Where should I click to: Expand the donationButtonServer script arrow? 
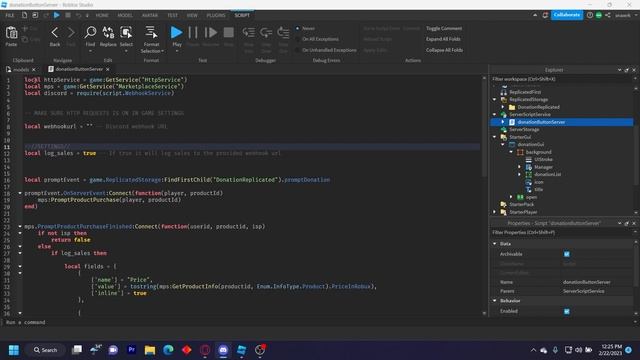click(503, 122)
